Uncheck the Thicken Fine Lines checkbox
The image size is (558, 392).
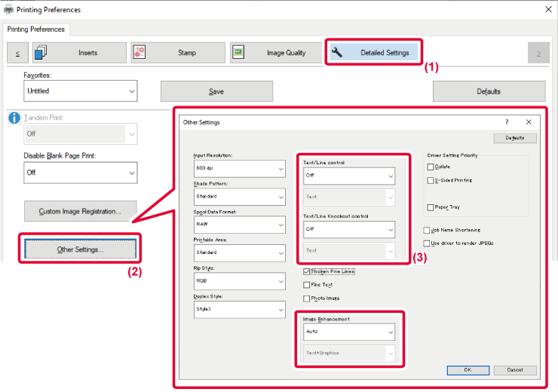(x=306, y=271)
